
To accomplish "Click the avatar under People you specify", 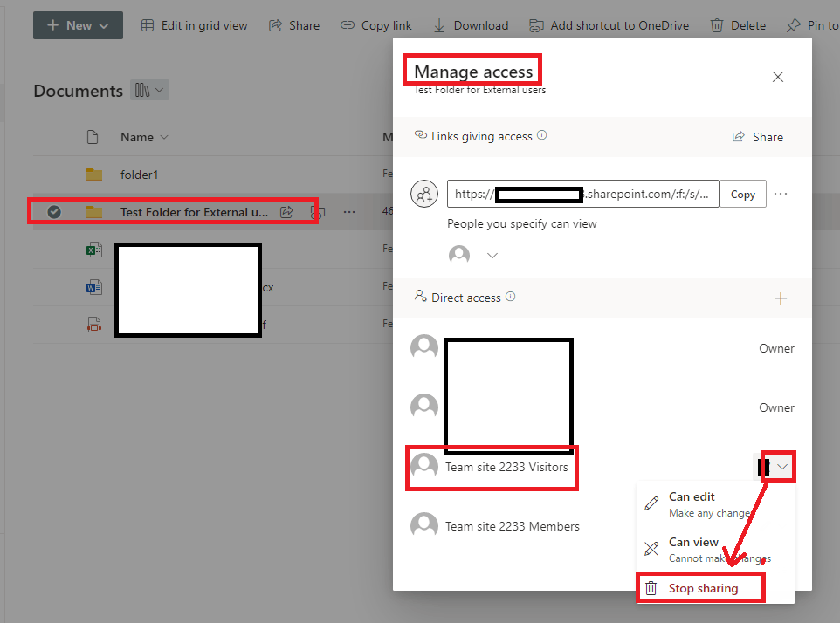I will pos(459,256).
